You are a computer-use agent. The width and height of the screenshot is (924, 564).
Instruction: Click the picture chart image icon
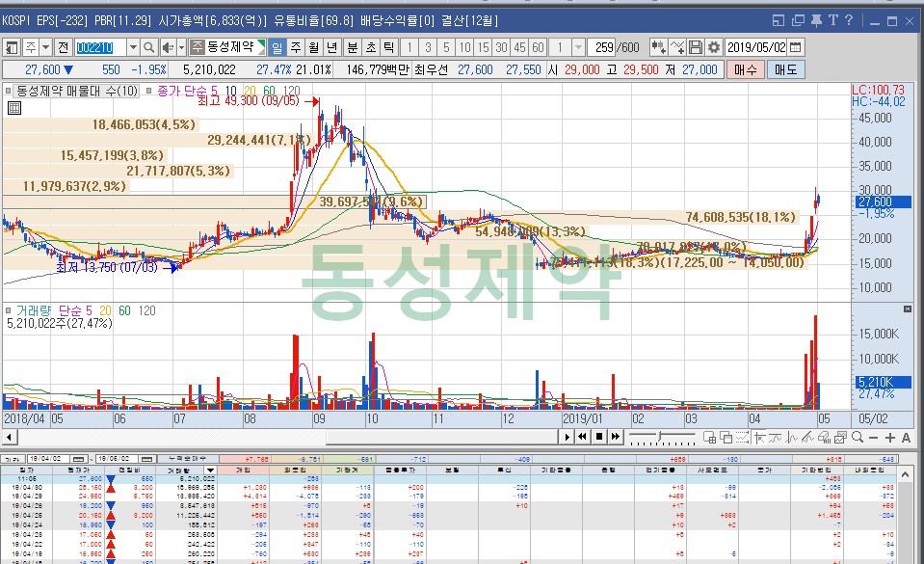click(x=840, y=437)
